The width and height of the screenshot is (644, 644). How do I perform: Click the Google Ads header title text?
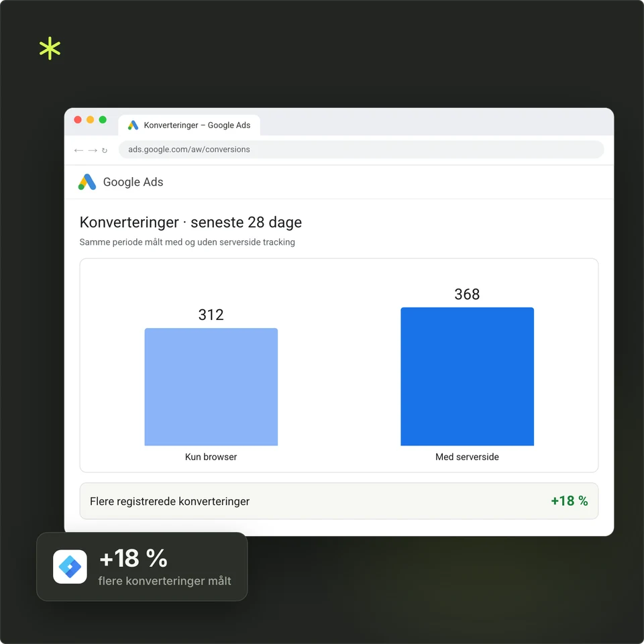coord(133,182)
